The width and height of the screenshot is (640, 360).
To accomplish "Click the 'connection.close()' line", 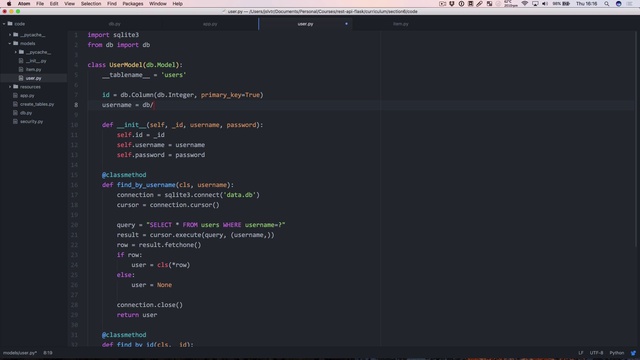I will click(x=150, y=305).
